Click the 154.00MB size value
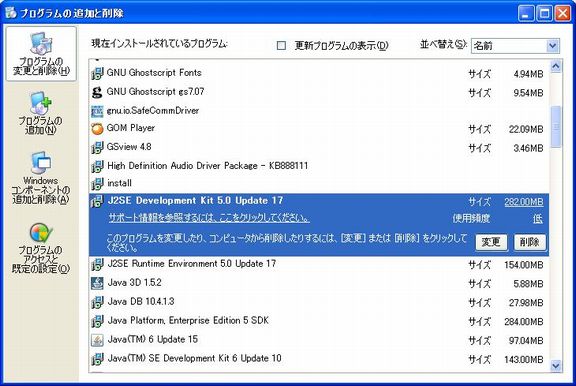This screenshot has height=386, width=576. pos(524,265)
